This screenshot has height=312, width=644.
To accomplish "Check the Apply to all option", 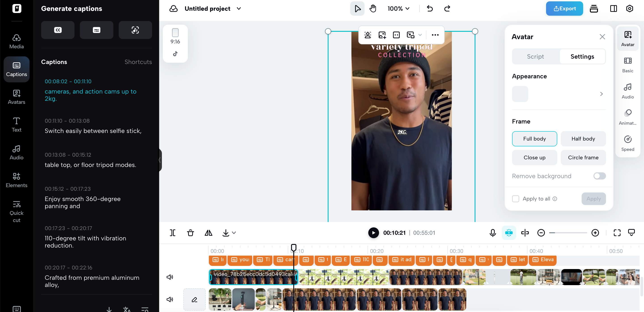I will click(515, 199).
